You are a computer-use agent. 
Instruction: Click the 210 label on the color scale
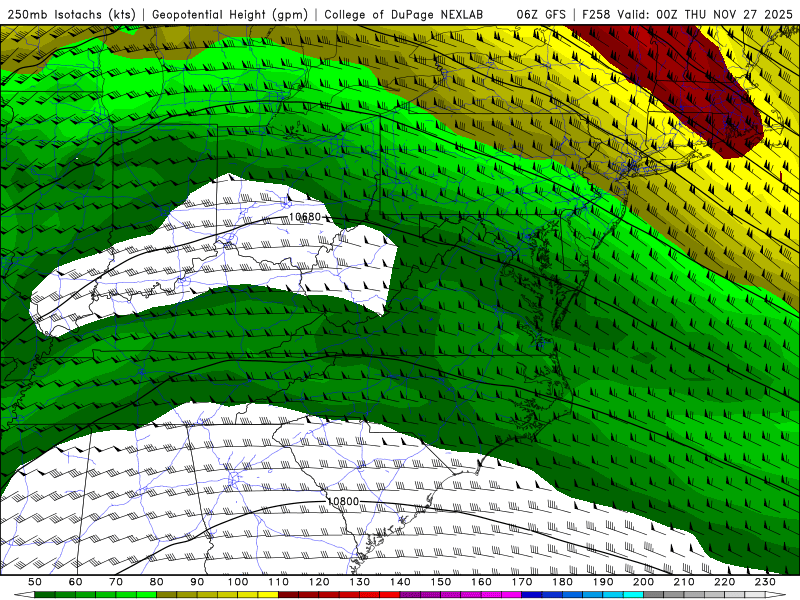pyautogui.click(x=684, y=582)
